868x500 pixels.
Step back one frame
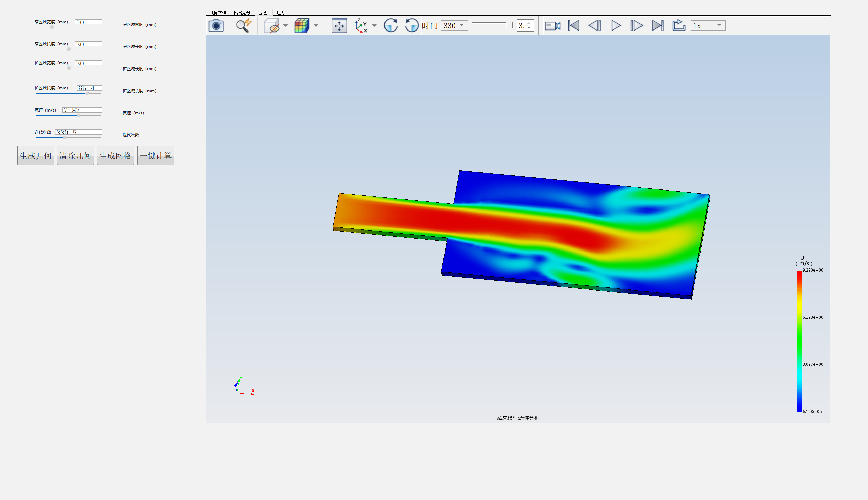pos(595,26)
